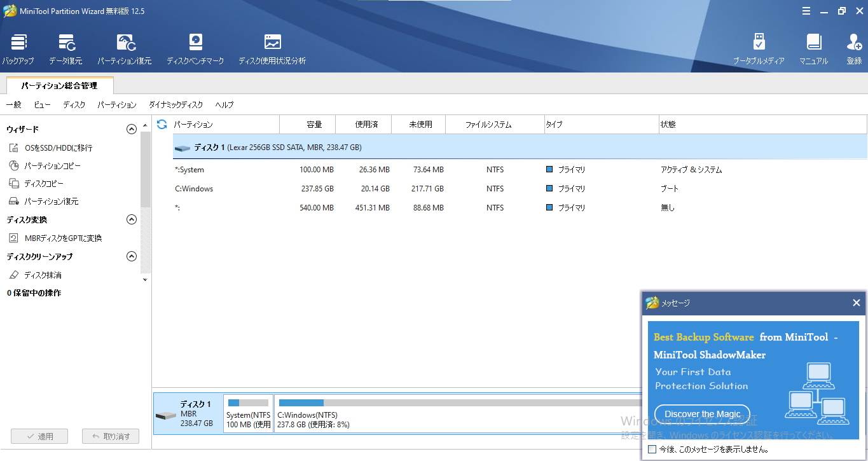Create ブータブルメディア bootable media

759,50
